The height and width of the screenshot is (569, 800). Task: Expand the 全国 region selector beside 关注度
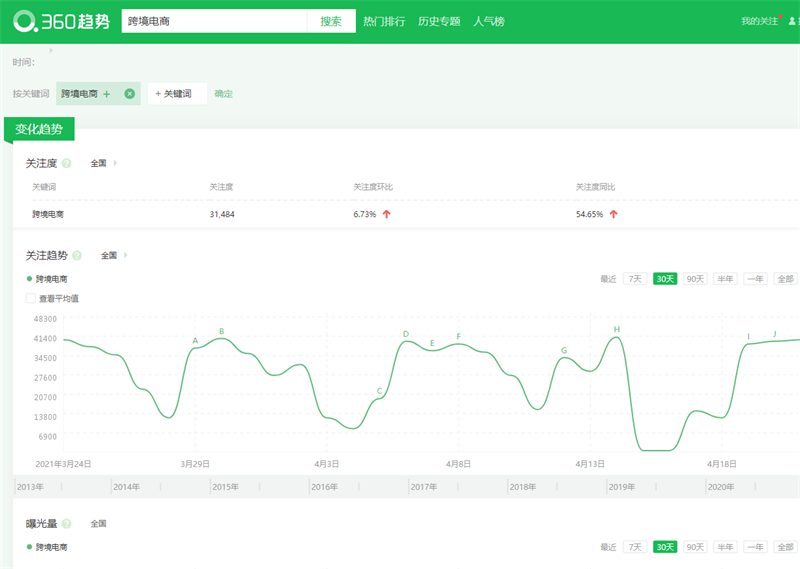[x=104, y=163]
